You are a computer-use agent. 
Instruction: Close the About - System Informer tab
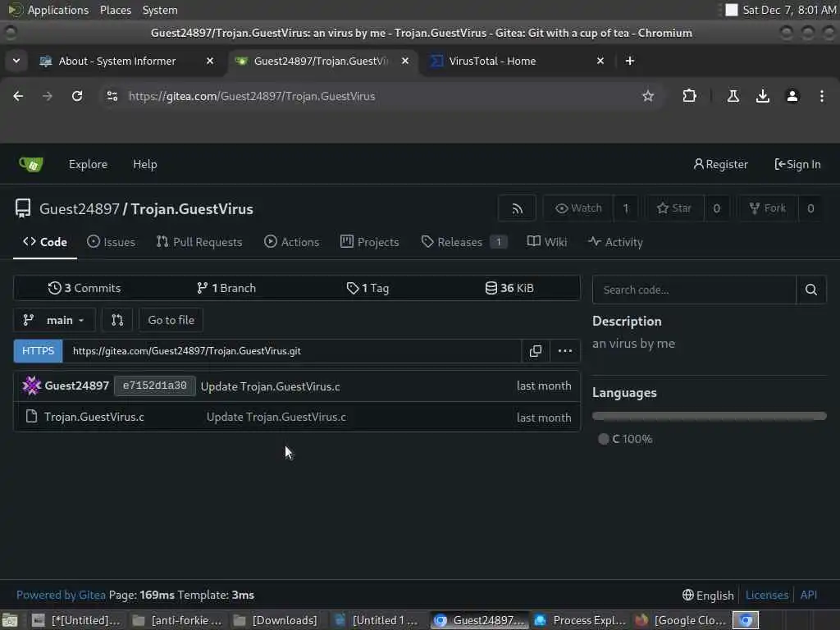pos(210,61)
